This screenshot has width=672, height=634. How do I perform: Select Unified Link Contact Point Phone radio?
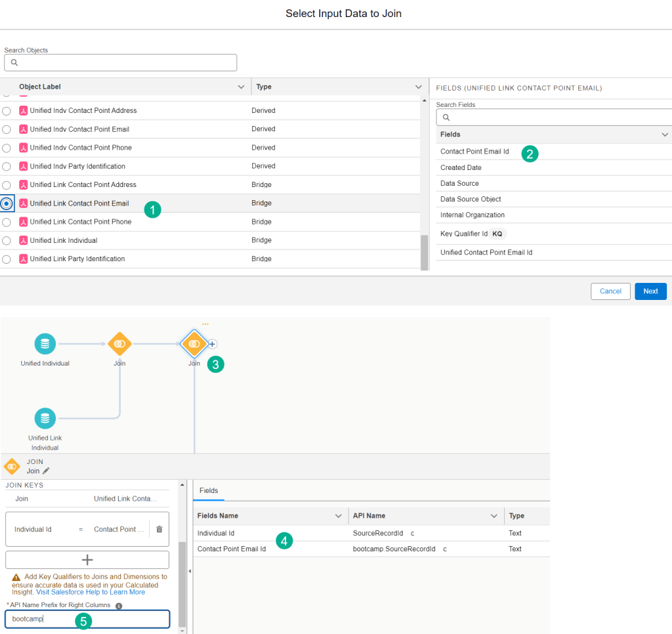(7, 222)
